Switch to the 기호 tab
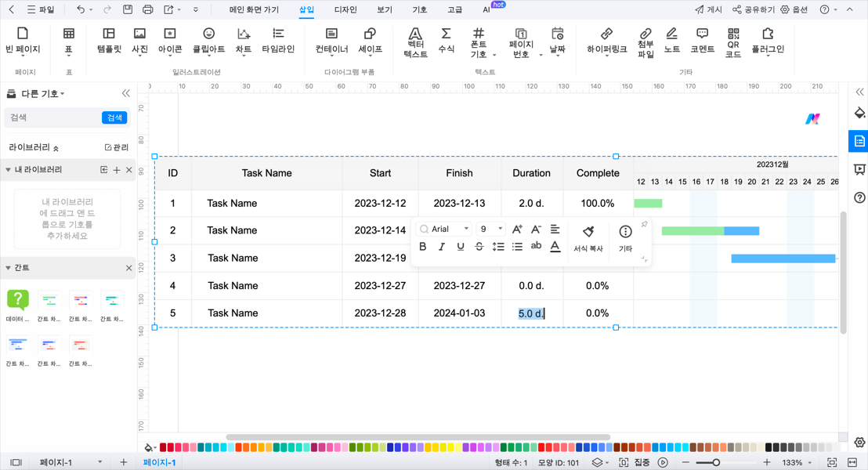The image size is (868, 470). (x=420, y=9)
